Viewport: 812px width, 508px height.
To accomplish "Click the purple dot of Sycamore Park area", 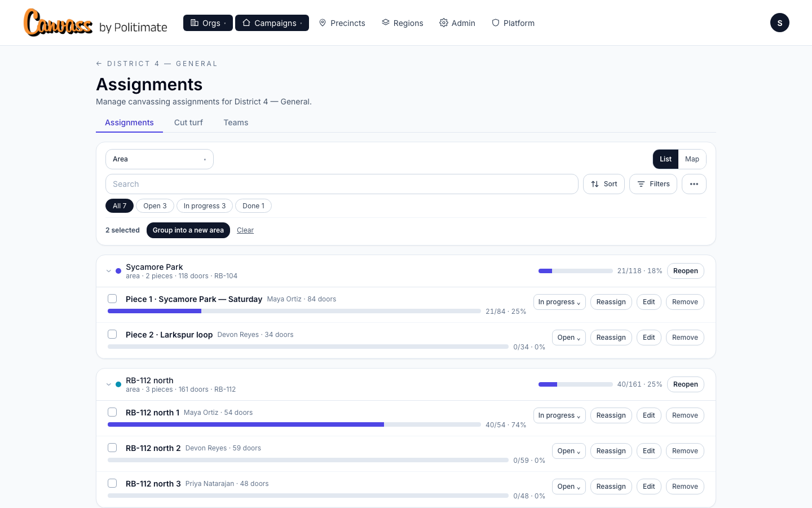I will click(118, 271).
